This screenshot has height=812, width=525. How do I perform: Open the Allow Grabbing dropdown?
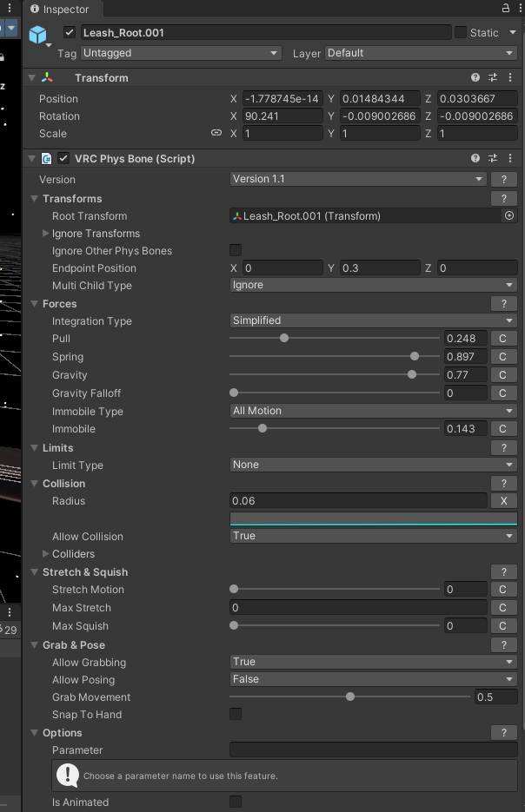pos(373,661)
